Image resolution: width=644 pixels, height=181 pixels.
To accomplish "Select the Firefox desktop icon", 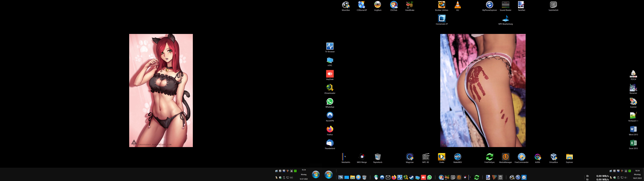I will click(330, 130).
